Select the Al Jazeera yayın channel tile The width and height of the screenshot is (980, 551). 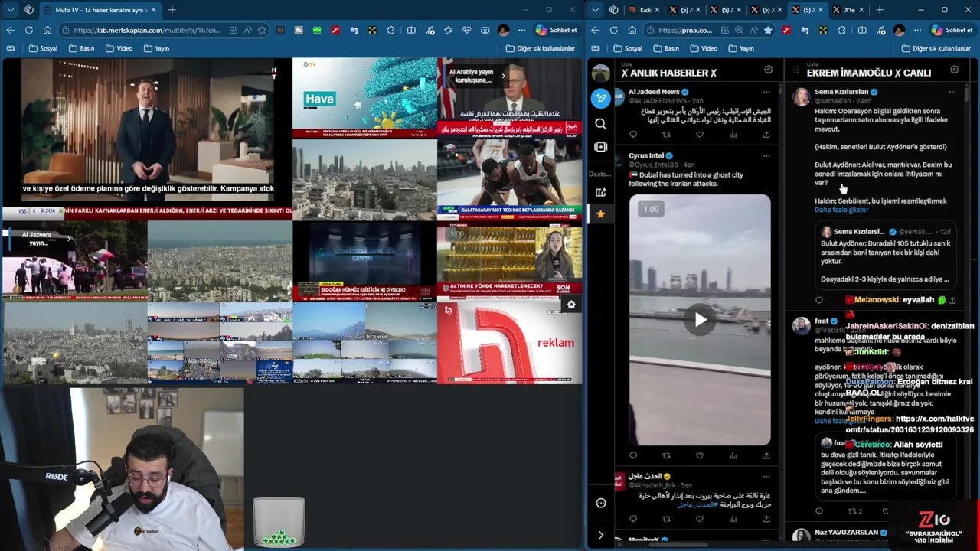click(74, 262)
